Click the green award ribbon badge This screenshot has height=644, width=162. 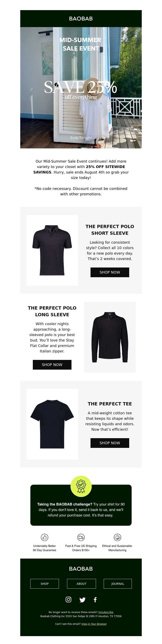[81, 486]
